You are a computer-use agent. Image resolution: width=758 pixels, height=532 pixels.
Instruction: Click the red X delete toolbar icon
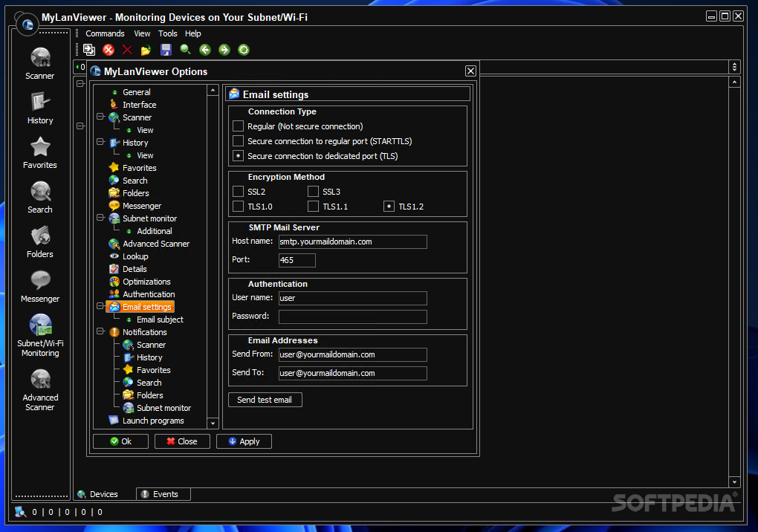[x=127, y=50]
